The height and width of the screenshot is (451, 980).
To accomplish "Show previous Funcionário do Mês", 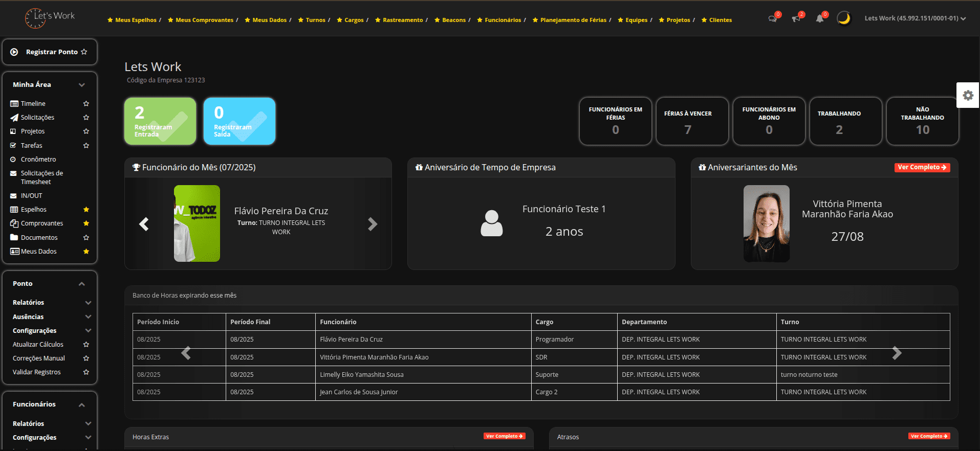I will 144,224.
